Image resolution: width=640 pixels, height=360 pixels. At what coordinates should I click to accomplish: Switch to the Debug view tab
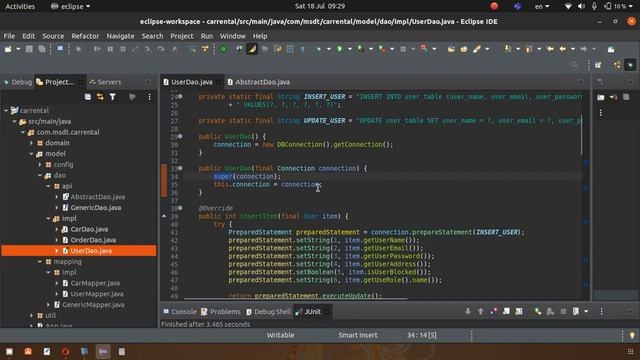click(x=18, y=82)
